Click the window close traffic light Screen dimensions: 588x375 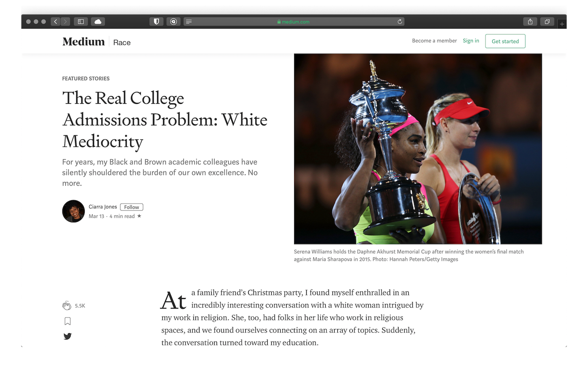28,21
